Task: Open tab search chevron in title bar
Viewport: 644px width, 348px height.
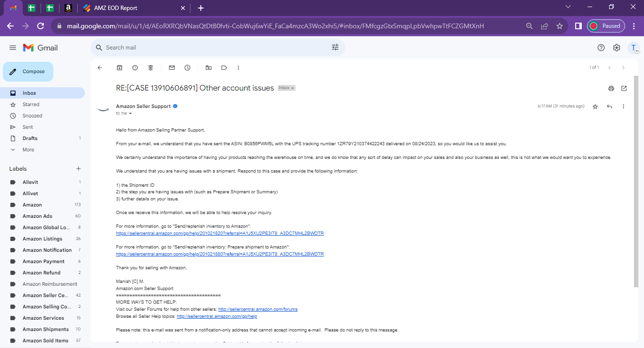Action: [x=568, y=7]
